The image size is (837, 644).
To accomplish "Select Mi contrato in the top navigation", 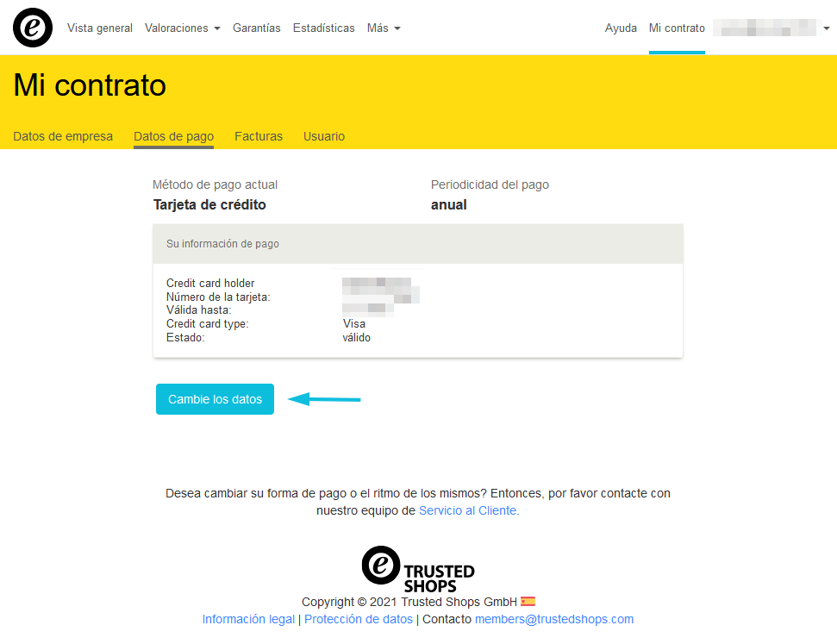I will [677, 28].
